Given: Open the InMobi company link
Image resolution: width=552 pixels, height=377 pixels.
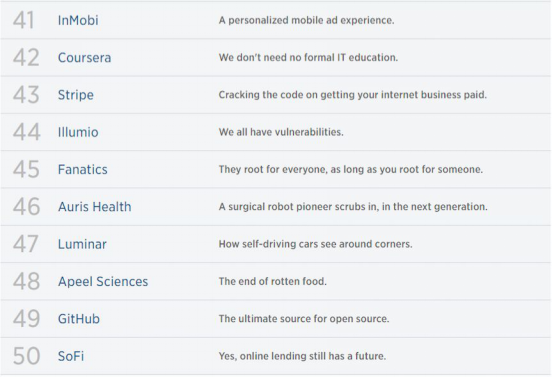Looking at the screenshot, I should click(x=78, y=20).
